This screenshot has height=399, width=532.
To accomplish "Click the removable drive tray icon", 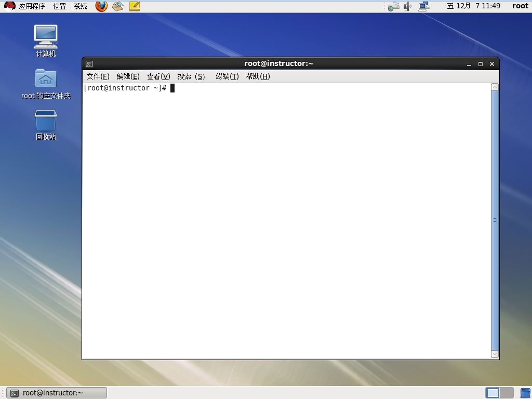I will pyautogui.click(x=394, y=6).
